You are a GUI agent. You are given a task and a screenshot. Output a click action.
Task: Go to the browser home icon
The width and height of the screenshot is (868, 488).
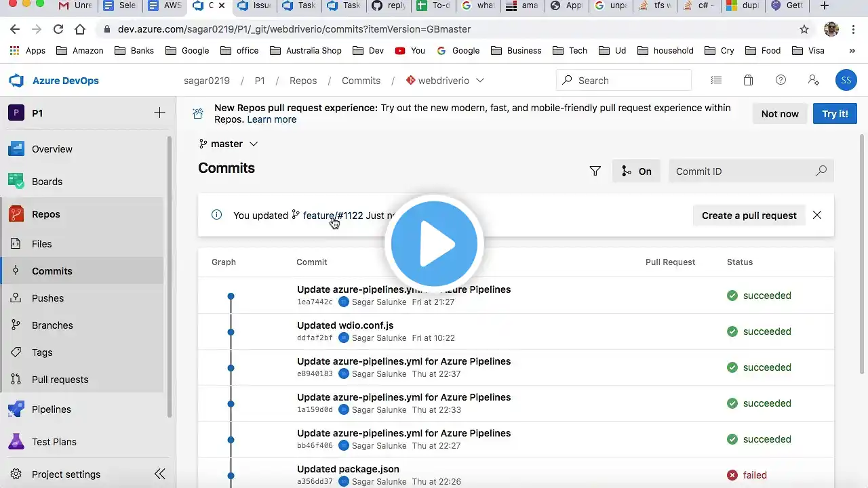[x=80, y=29]
